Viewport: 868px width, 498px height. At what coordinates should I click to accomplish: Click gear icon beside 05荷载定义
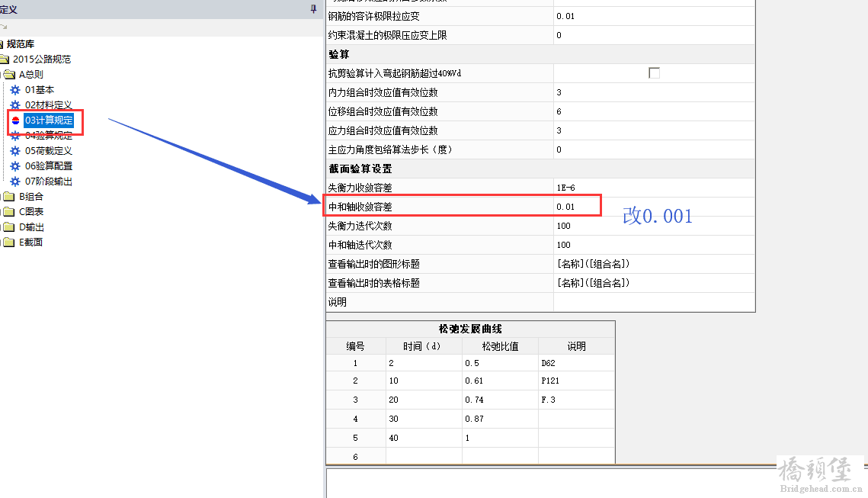(x=15, y=151)
